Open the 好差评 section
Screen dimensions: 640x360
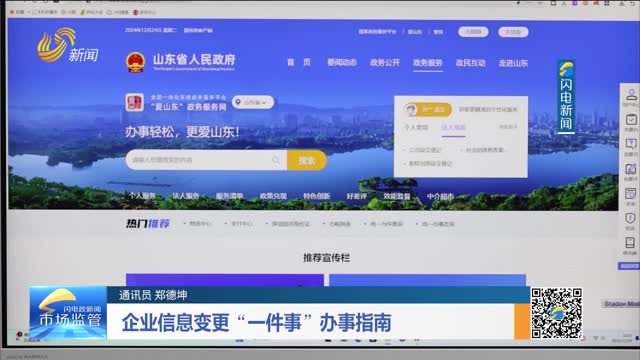click(357, 196)
